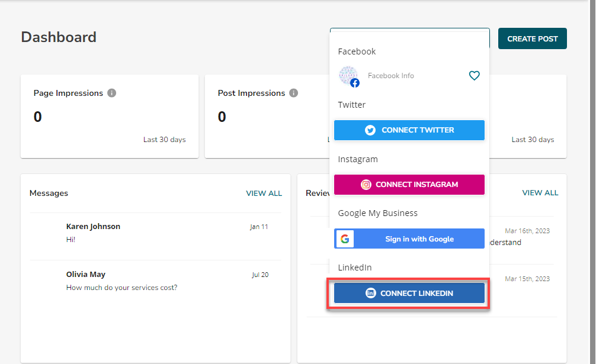Click the Post Impressions label
The image size is (596, 364).
[251, 93]
